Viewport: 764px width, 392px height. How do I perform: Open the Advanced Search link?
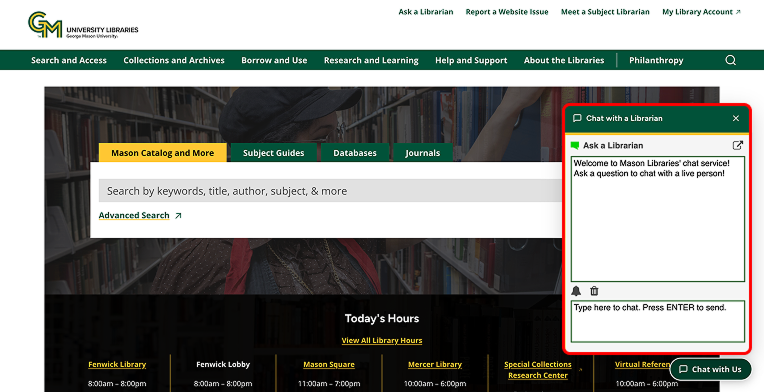pyautogui.click(x=140, y=215)
